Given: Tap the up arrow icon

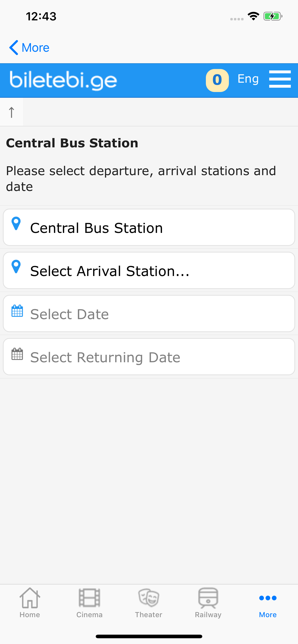Looking at the screenshot, I should pos(12,112).
